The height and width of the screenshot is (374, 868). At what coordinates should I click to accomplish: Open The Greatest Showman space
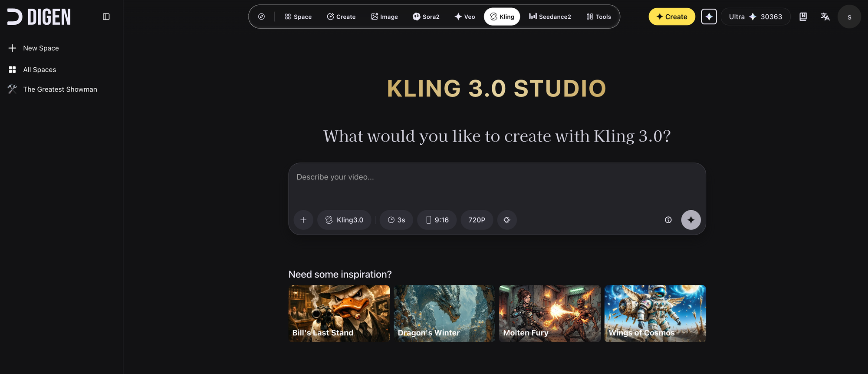pos(60,89)
